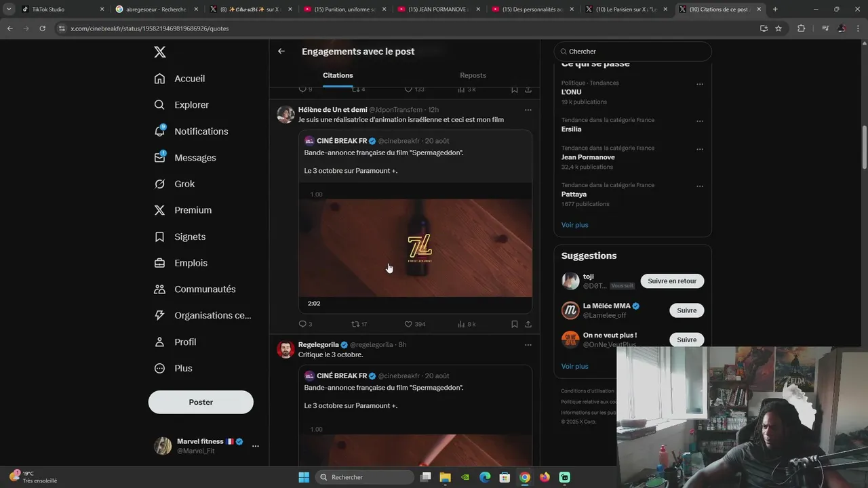
Task: Open Marvel fitness account menu dots
Action: click(x=256, y=446)
